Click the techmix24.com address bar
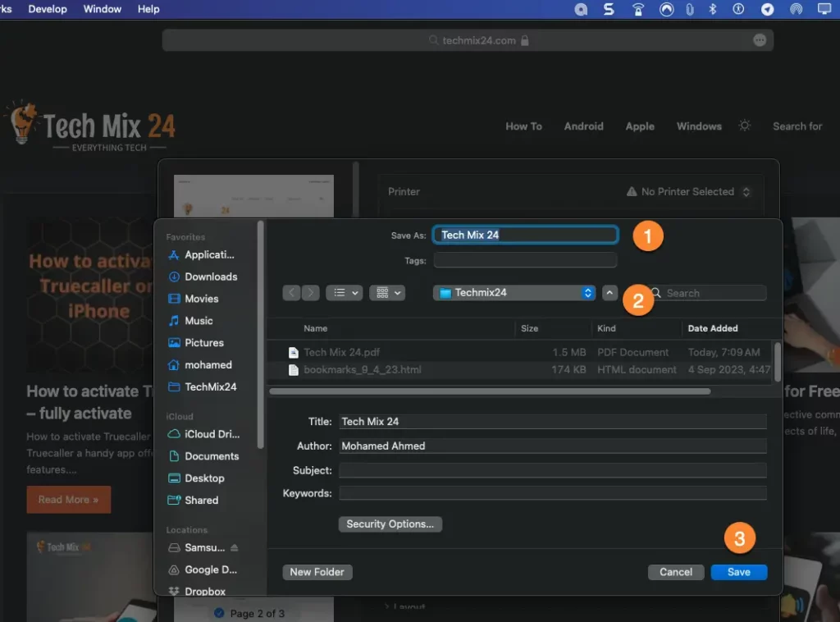Image resolution: width=840 pixels, height=622 pixels. [468, 40]
